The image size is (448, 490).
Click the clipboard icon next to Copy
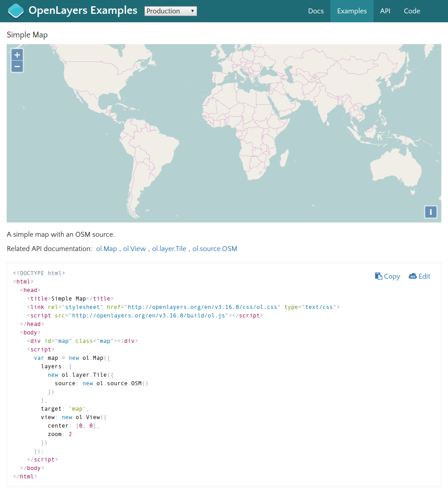pyautogui.click(x=378, y=276)
